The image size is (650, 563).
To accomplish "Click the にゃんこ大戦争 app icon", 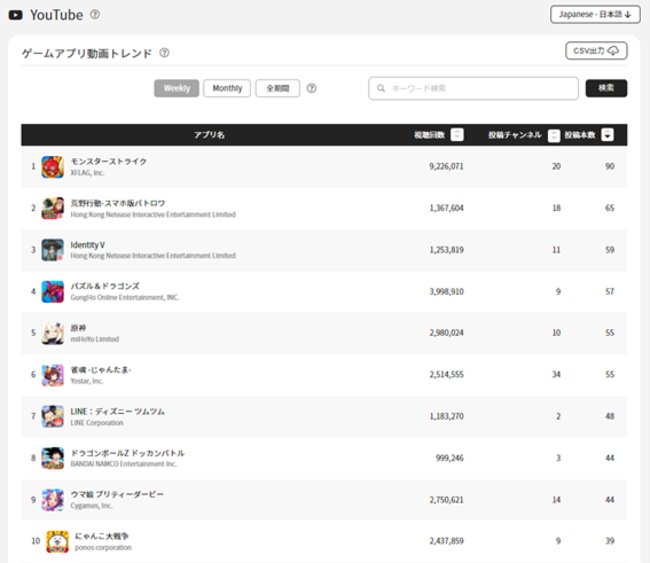I will click(x=57, y=541).
